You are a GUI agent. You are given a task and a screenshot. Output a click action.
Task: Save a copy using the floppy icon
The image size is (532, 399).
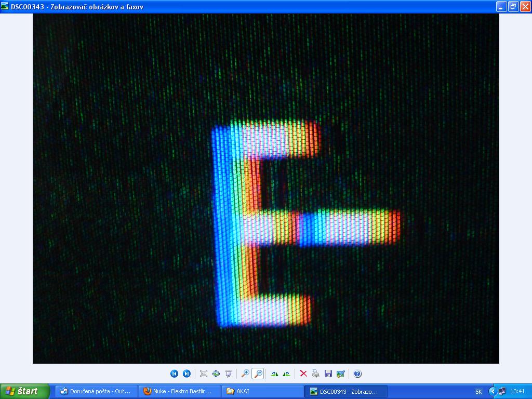pos(328,374)
